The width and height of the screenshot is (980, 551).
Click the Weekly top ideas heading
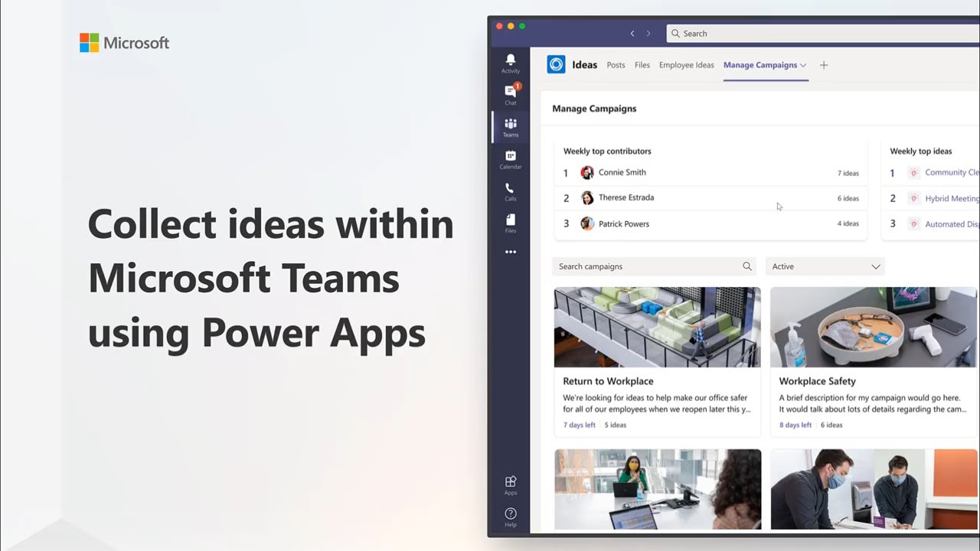pos(921,152)
